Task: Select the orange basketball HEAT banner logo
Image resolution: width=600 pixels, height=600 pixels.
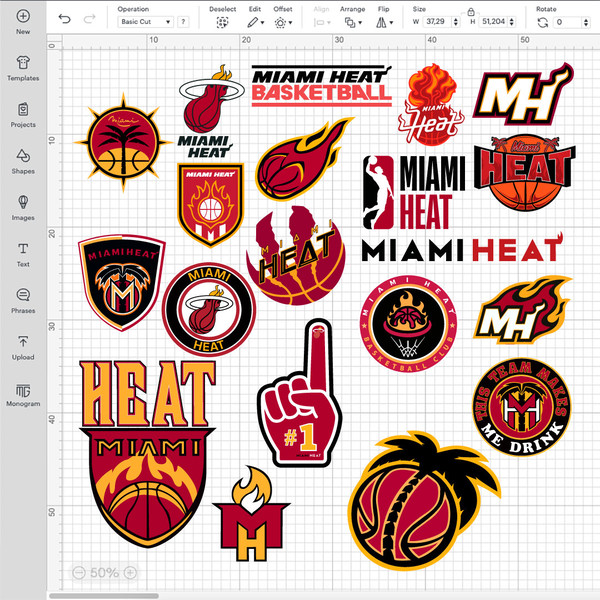Action: [x=525, y=173]
